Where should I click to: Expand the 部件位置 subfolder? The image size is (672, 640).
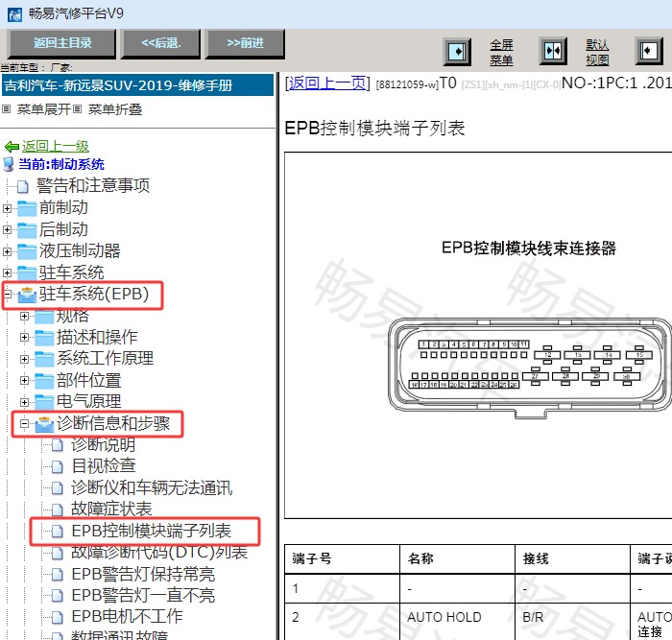24,380
